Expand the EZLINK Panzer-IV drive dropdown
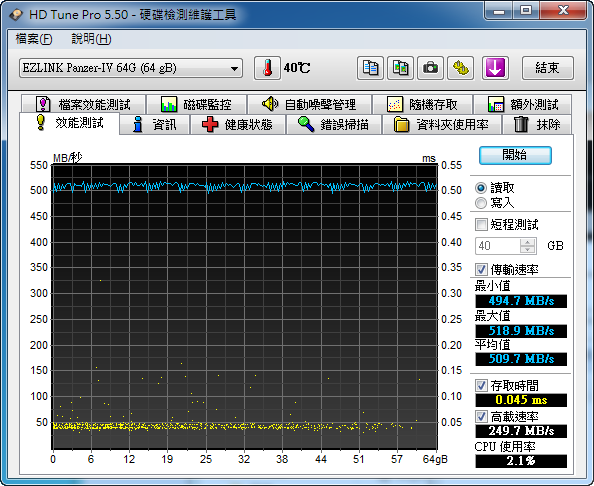 [131, 68]
